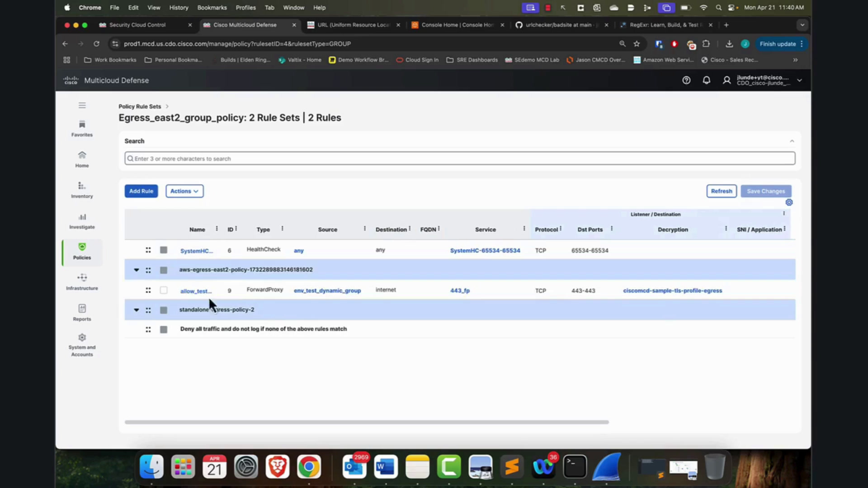Bookmark this page with star icon
The height and width of the screenshot is (488, 868).
pos(637,44)
